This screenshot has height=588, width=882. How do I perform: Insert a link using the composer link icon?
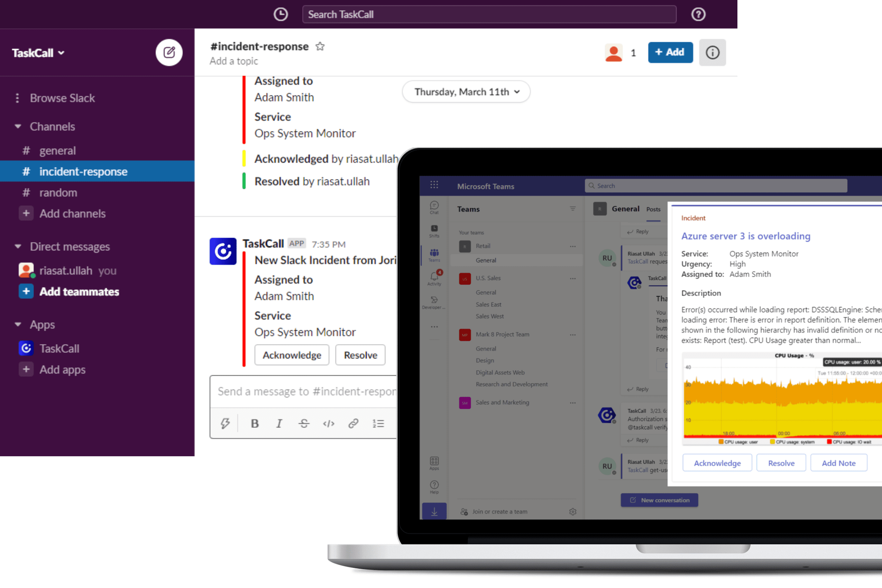coord(353,423)
